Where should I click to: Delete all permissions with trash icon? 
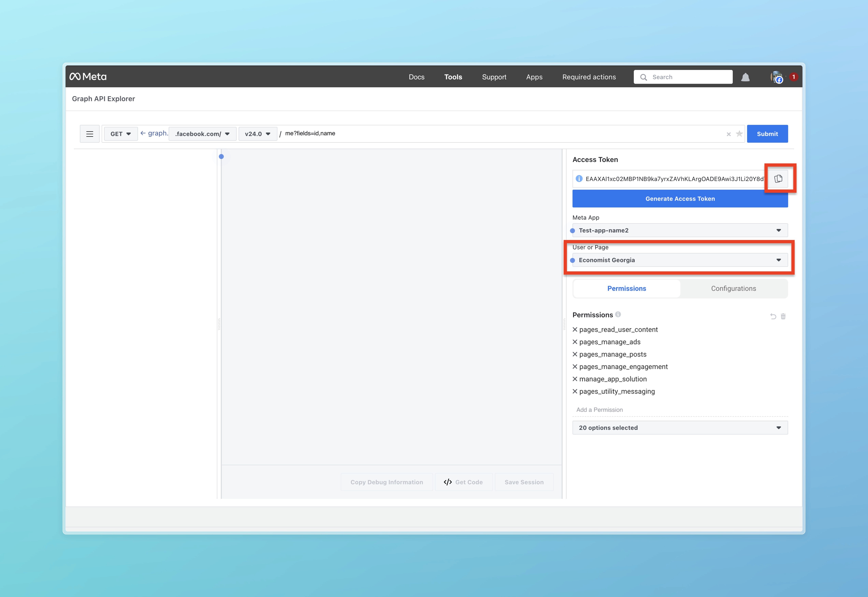pyautogui.click(x=783, y=316)
